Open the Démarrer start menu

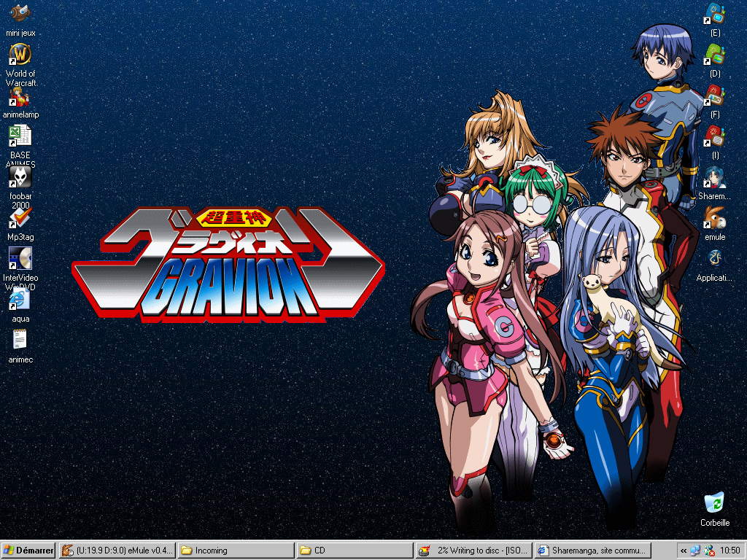[x=28, y=551]
